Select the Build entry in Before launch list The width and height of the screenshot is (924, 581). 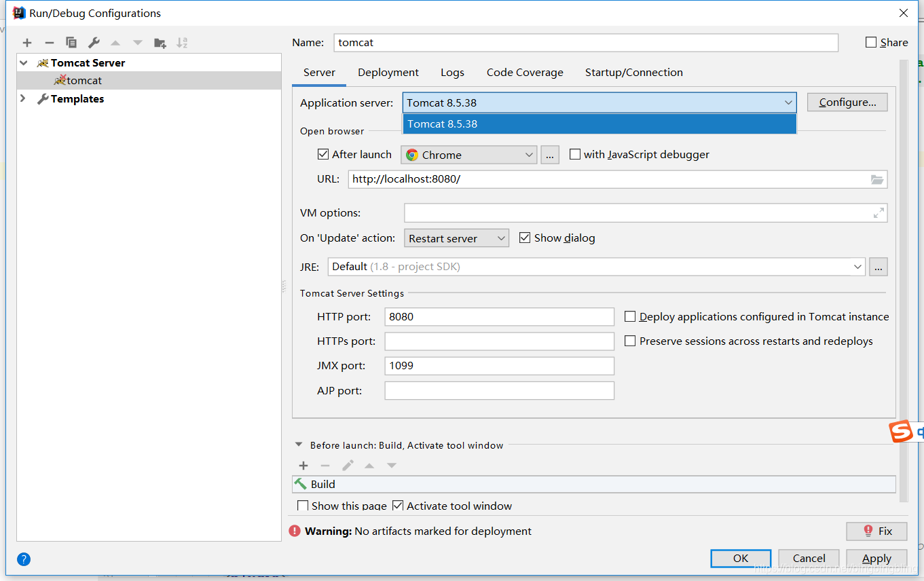click(594, 484)
